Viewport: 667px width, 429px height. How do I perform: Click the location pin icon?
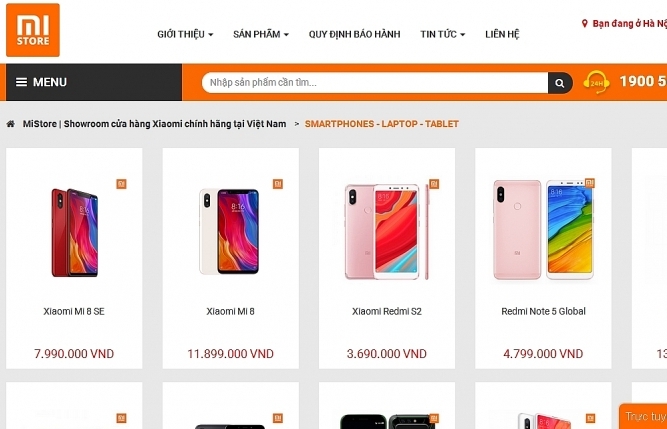pyautogui.click(x=584, y=23)
